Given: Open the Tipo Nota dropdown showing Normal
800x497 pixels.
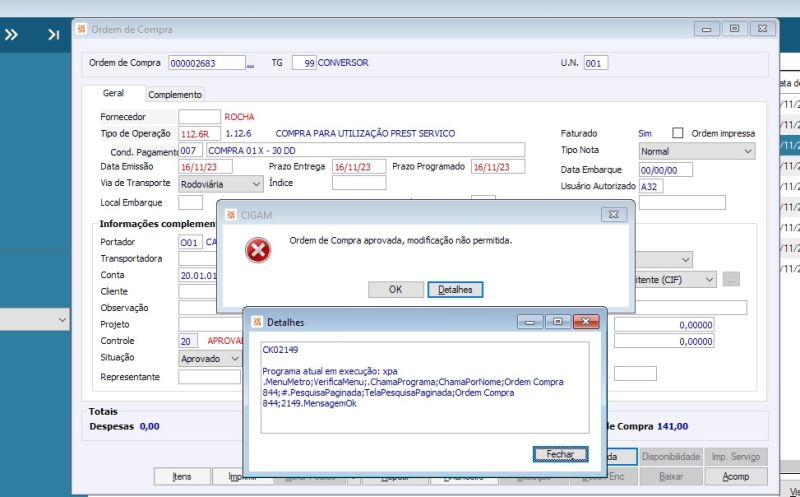Looking at the screenshot, I should click(697, 151).
